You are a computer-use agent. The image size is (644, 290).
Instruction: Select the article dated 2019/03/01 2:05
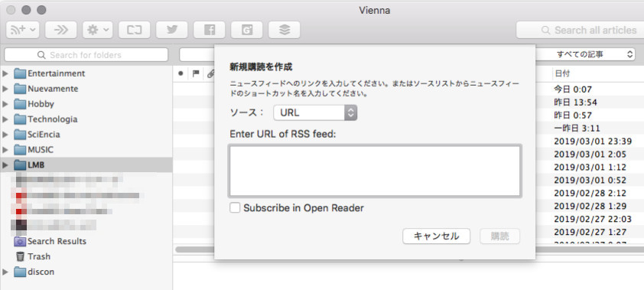[590, 155]
